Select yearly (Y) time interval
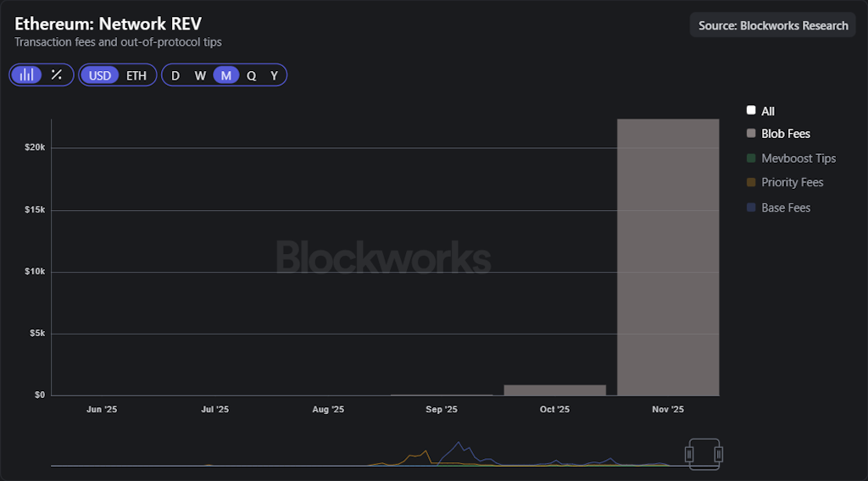Image resolution: width=868 pixels, height=481 pixels. click(x=274, y=75)
